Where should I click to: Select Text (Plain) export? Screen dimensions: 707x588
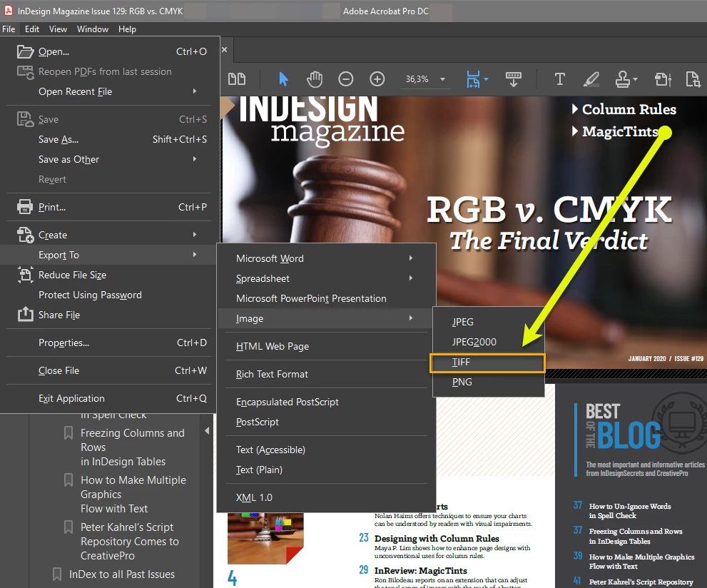[x=327, y=470]
